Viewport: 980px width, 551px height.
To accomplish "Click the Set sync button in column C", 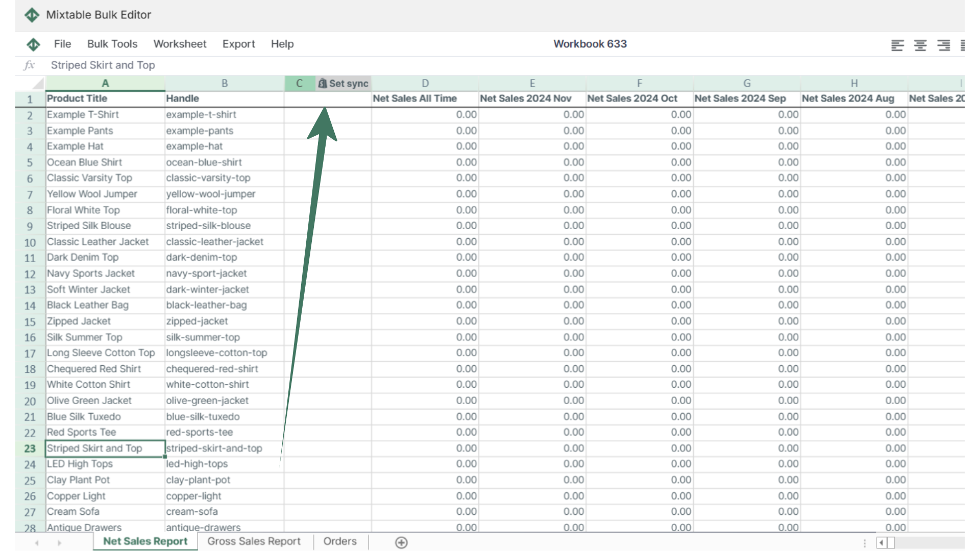I will (x=344, y=83).
